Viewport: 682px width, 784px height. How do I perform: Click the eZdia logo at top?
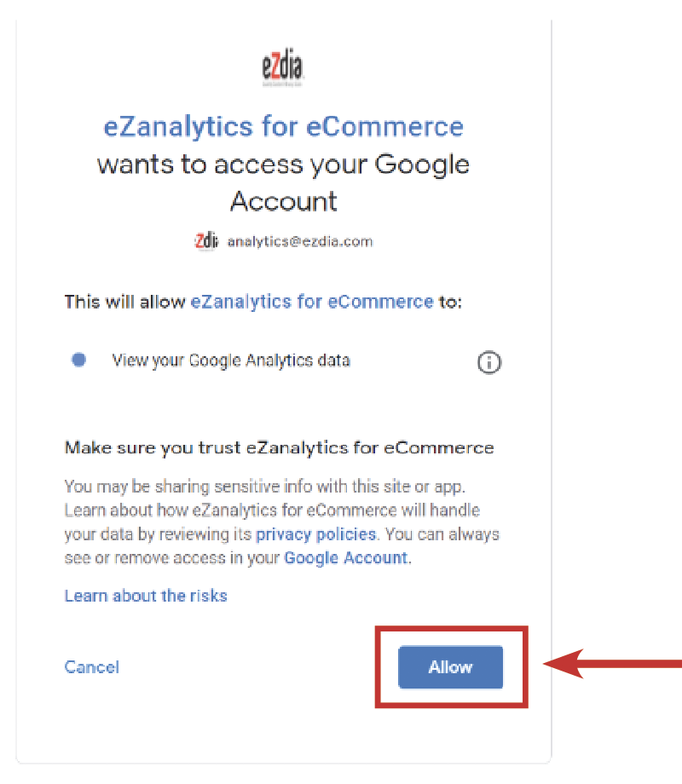[x=283, y=67]
